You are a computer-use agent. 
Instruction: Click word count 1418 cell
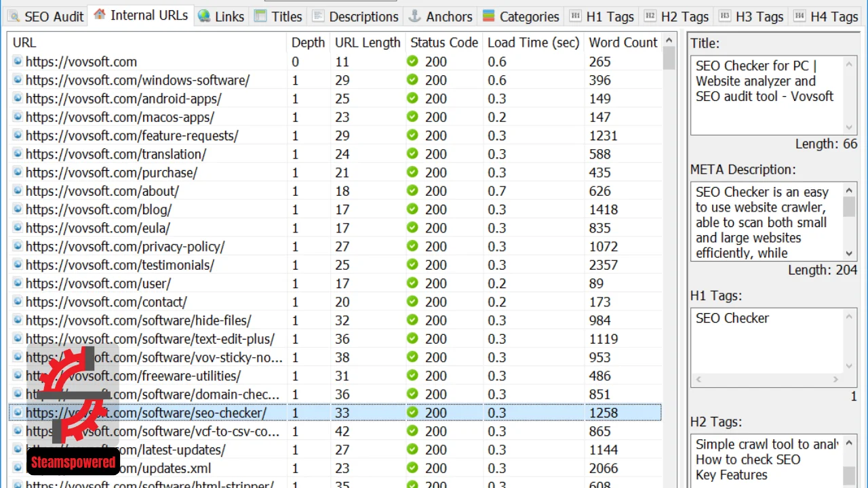tap(604, 209)
